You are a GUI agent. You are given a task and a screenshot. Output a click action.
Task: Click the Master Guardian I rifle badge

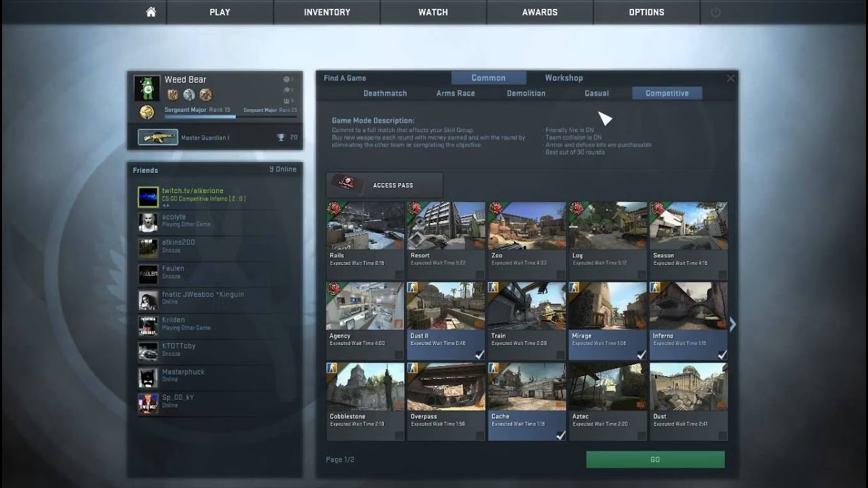pos(158,138)
